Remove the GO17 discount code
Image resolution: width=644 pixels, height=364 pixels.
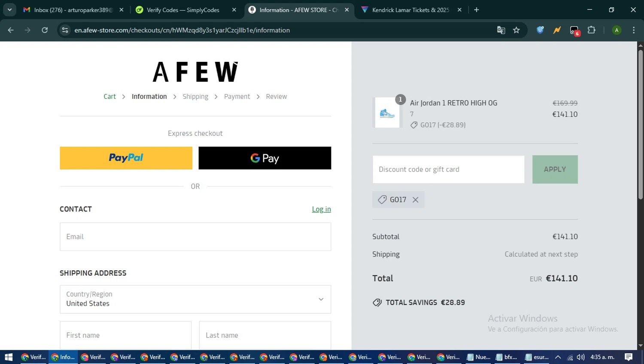(x=415, y=200)
